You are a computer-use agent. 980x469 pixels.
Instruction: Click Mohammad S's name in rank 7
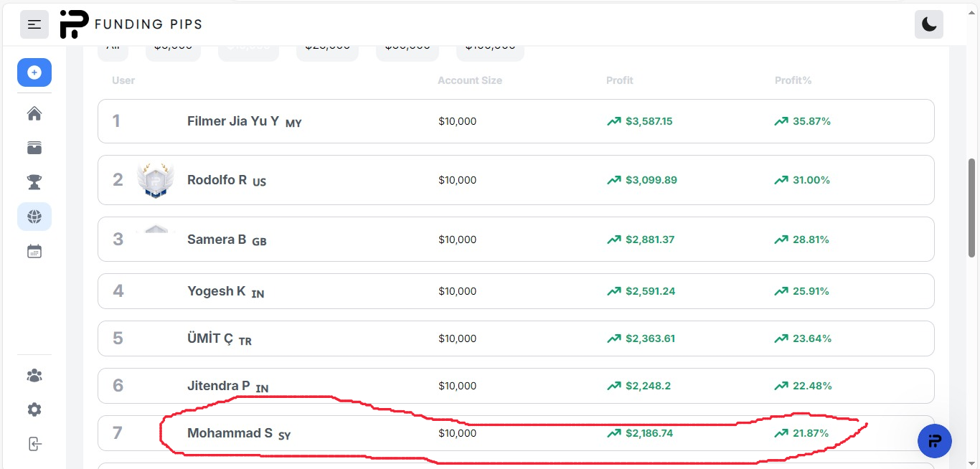click(x=230, y=433)
